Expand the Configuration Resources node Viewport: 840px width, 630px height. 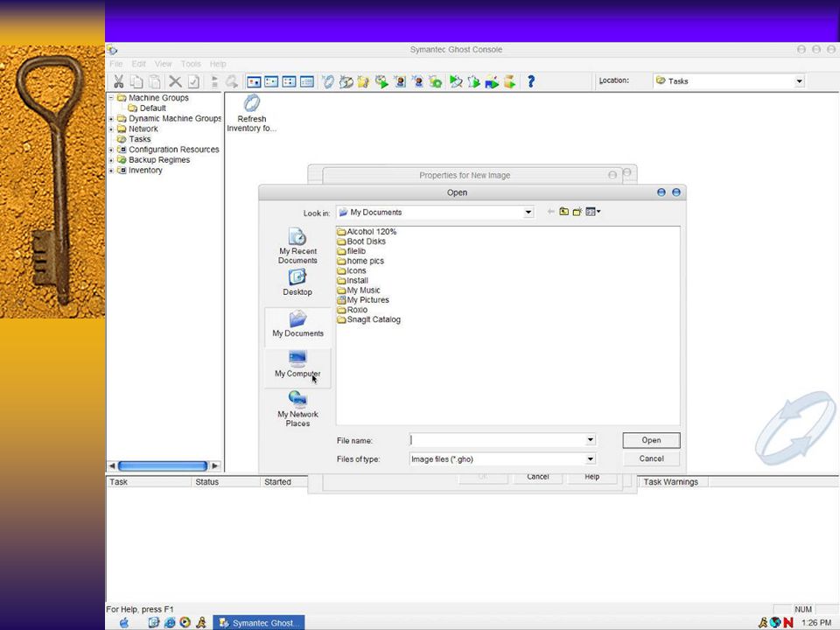(x=111, y=150)
